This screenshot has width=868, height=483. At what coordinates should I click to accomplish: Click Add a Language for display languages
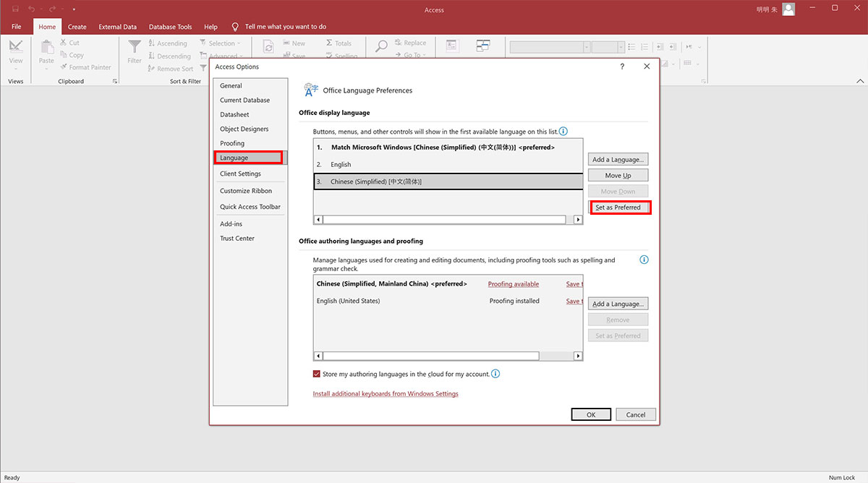pos(618,159)
